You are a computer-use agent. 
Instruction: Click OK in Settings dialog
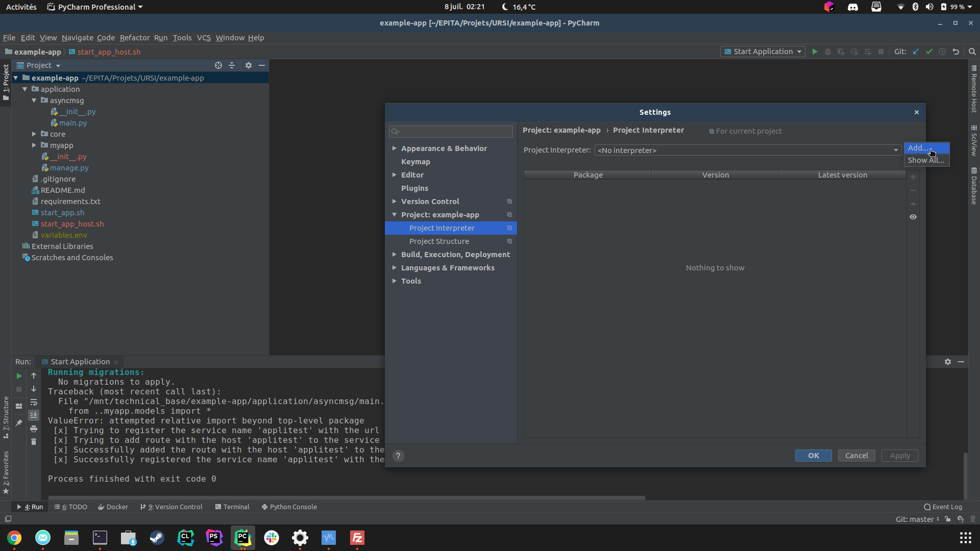[x=814, y=456]
